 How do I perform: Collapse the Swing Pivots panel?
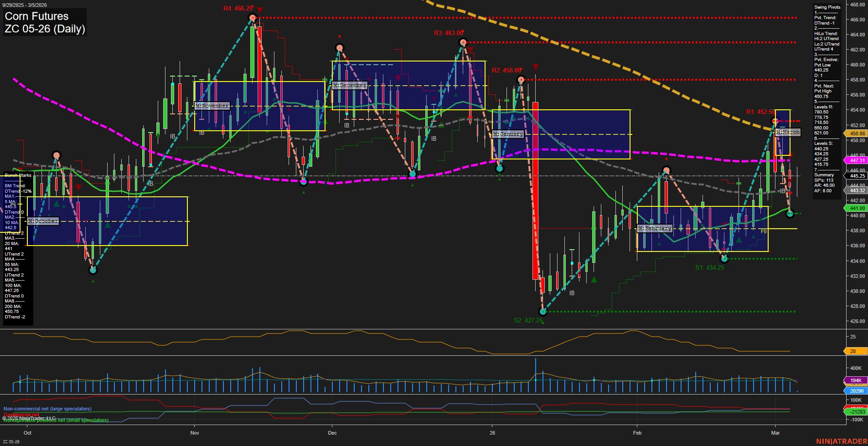827,7
